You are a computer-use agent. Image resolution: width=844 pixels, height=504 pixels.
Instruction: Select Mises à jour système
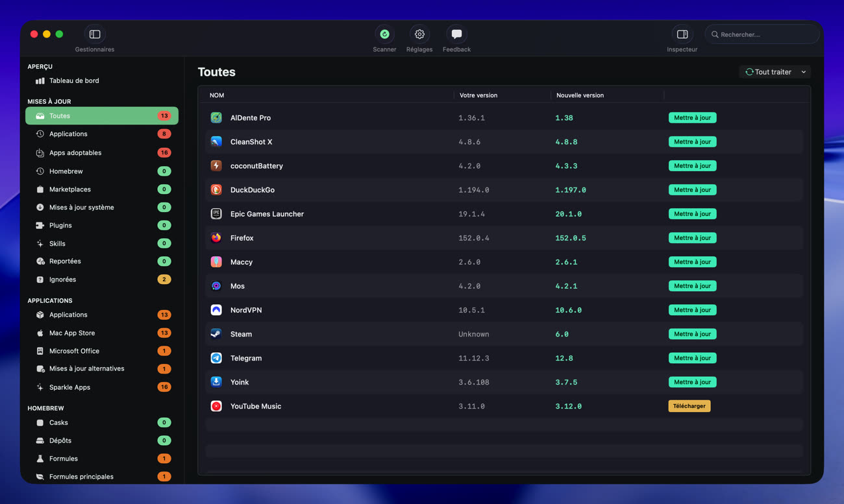(x=102, y=208)
